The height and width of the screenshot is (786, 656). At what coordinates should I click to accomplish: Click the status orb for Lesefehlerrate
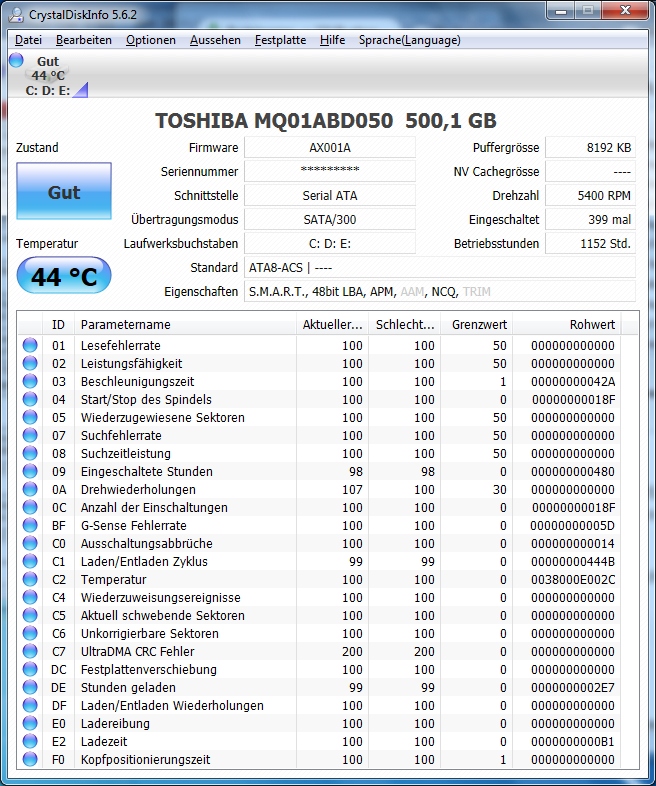tap(30, 345)
